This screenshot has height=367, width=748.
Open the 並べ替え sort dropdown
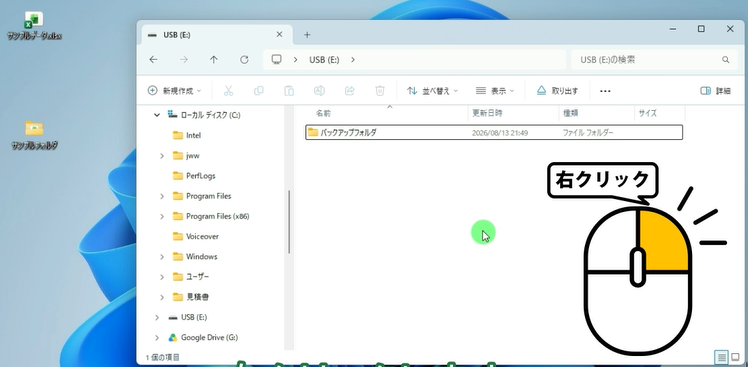click(x=432, y=91)
